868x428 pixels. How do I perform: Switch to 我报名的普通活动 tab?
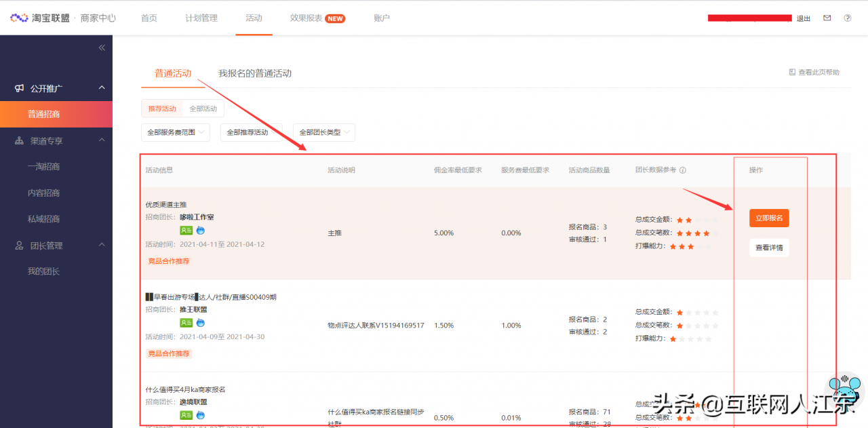[x=254, y=73]
